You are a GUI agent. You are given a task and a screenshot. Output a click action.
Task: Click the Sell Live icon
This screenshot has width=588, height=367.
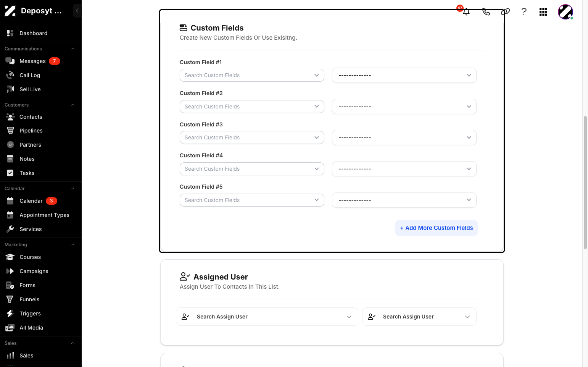[10, 89]
